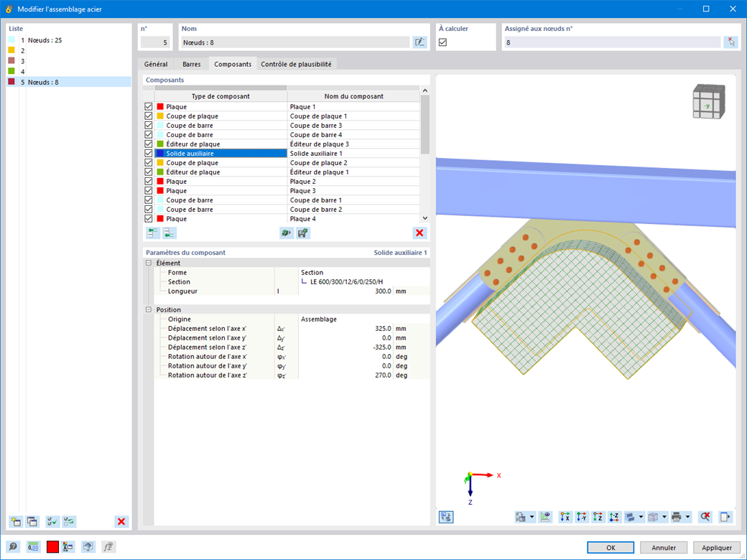Open the help speech bubble icon
Viewport: 747px width, 560px height.
click(x=14, y=547)
